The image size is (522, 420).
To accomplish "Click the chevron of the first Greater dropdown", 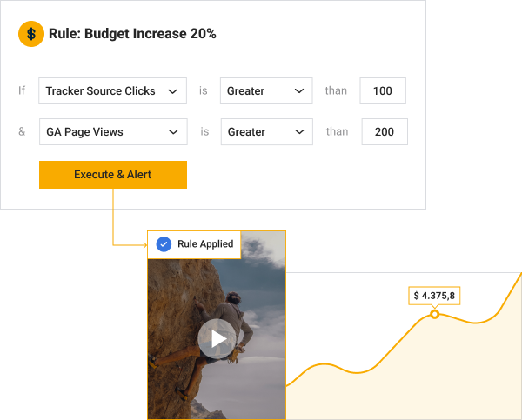I will [x=298, y=91].
